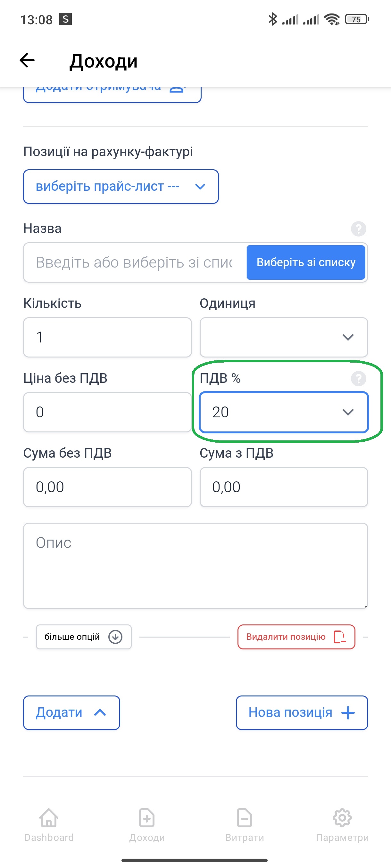391x868 pixels.
Task: Focus the Назва text field
Action: (x=134, y=262)
